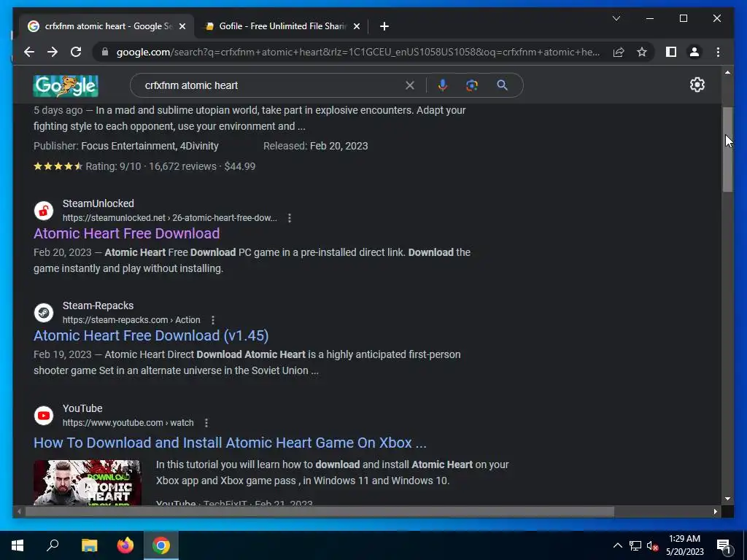Open Windows taskbar search
Viewport: 747px width, 560px height.
coord(53,545)
